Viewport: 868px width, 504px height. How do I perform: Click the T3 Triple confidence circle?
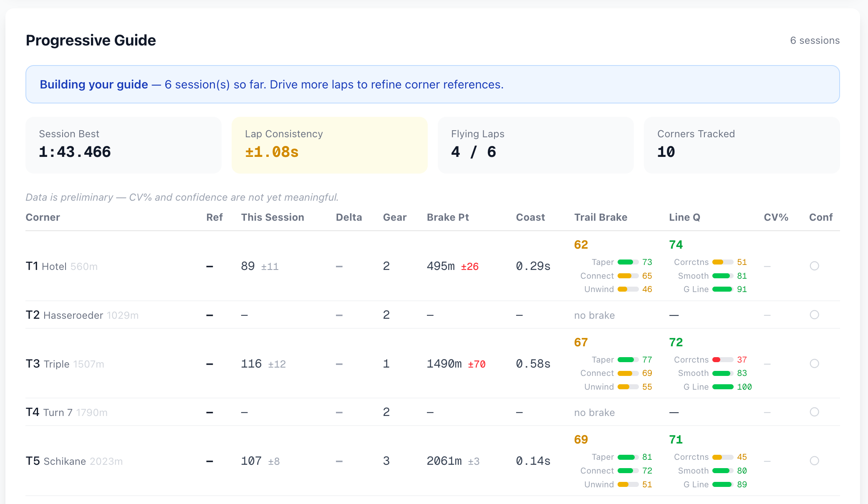point(814,363)
